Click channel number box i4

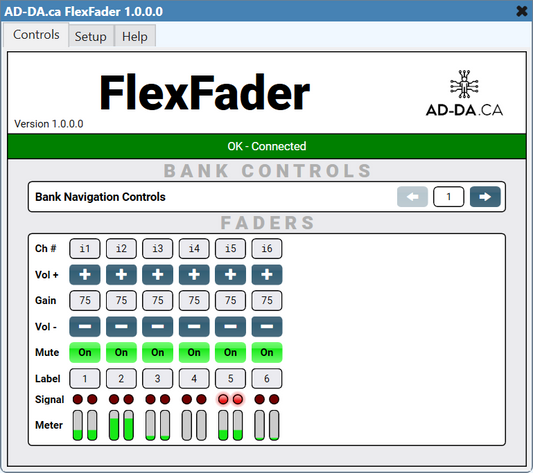pyautogui.click(x=194, y=249)
